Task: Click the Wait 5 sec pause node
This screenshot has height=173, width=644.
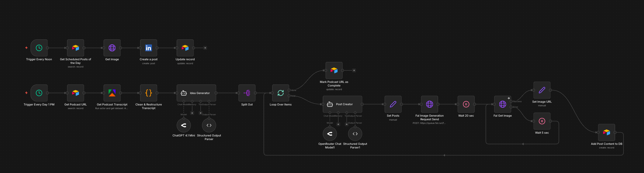Action: point(542,121)
